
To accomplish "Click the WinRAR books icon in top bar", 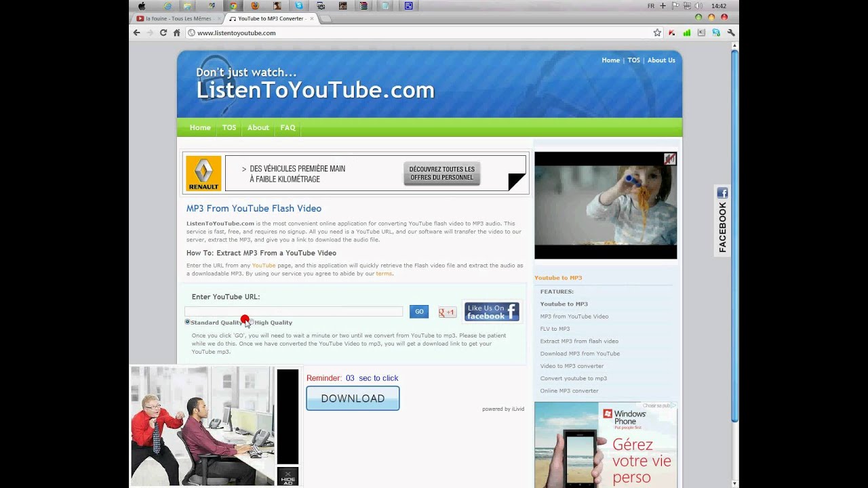I will (364, 6).
